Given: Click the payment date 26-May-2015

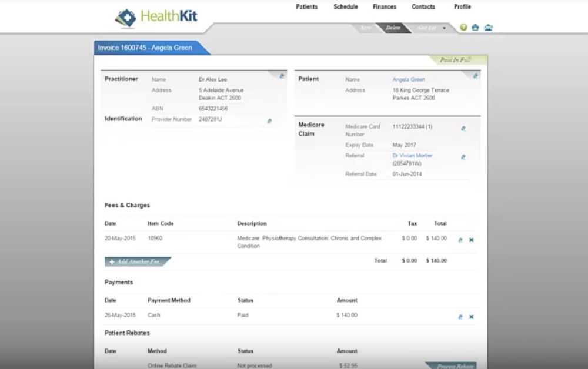Looking at the screenshot, I should click(120, 315).
